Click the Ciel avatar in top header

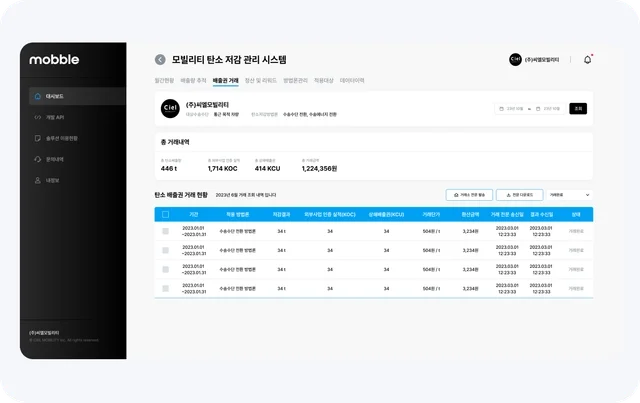[515, 60]
